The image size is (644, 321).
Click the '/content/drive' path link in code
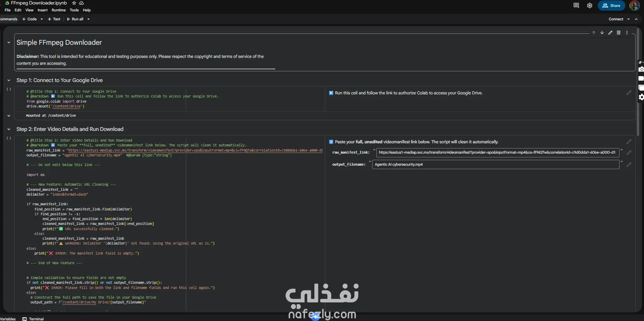[x=66, y=106]
